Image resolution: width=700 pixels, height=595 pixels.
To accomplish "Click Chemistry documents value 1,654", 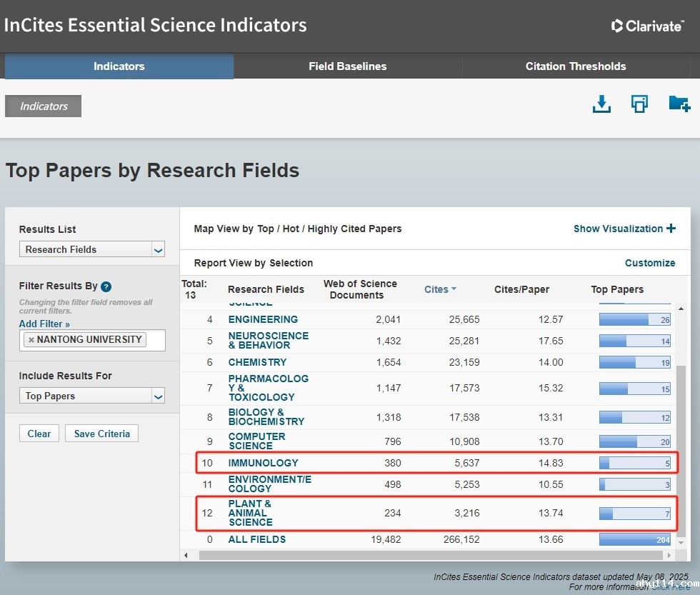I will pos(389,362).
